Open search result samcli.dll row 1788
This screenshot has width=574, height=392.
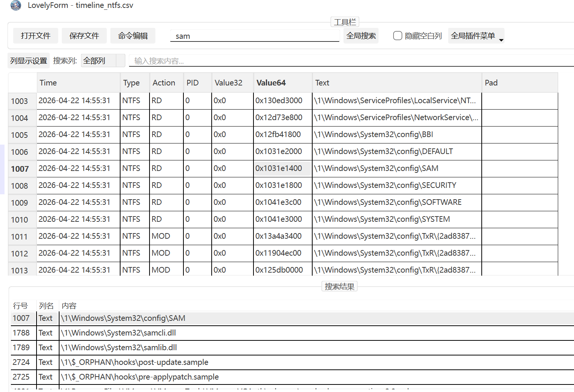pos(292,333)
